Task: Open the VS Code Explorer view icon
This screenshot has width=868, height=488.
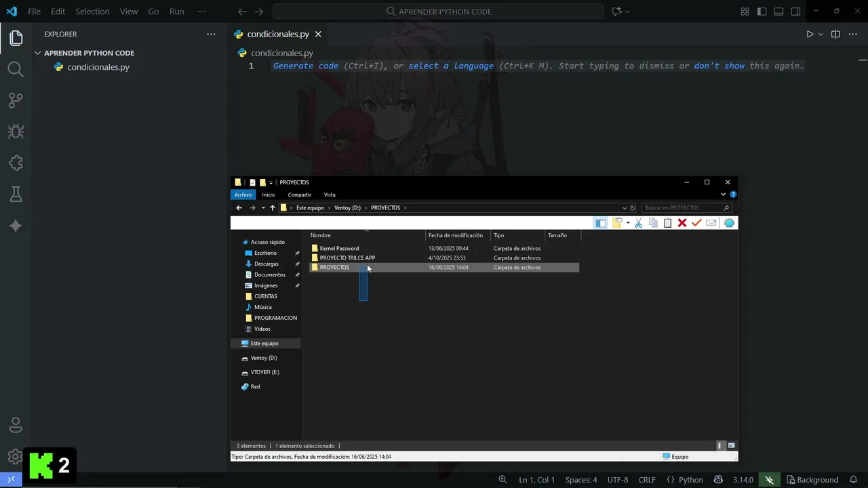Action: point(16,38)
